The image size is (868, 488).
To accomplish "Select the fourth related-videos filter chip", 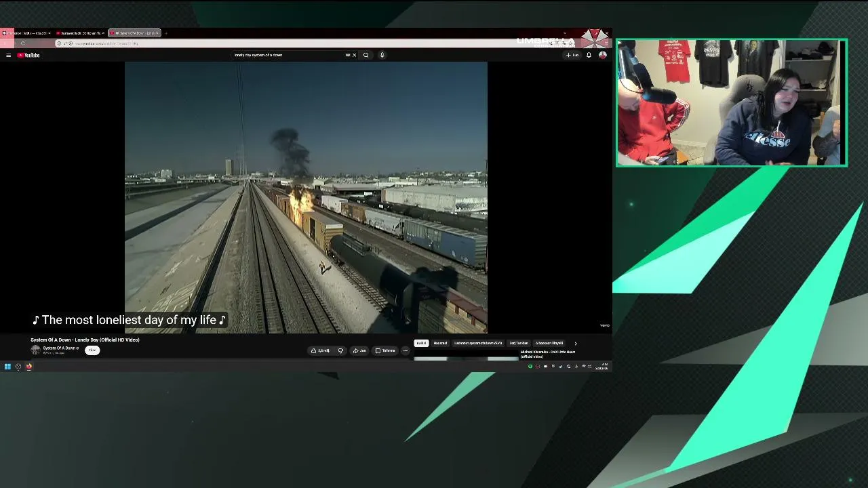I will point(519,343).
